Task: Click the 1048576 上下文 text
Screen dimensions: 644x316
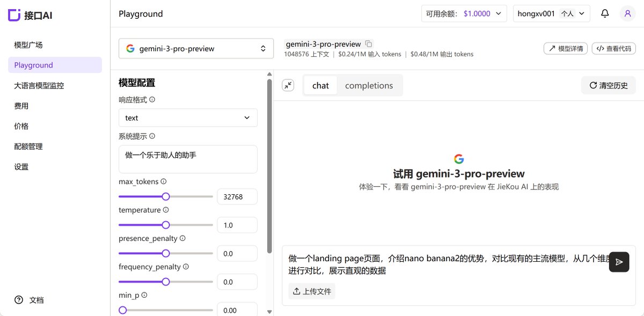Action: coord(306,54)
